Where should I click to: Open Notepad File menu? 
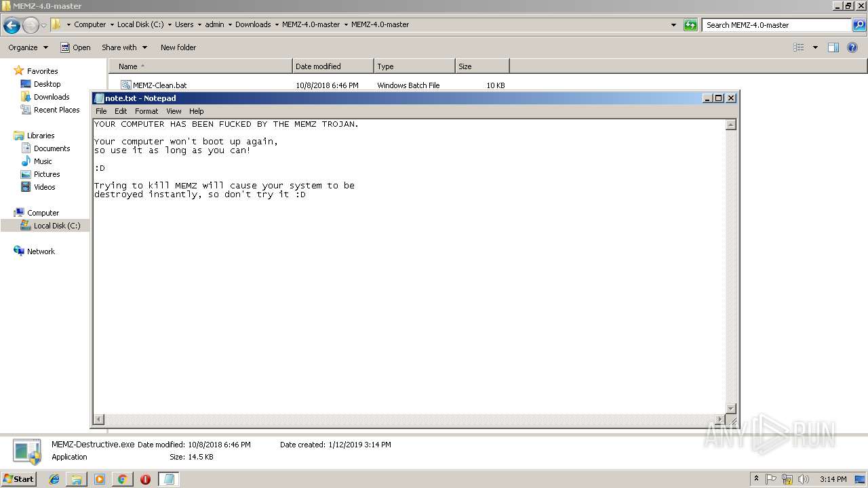[101, 111]
